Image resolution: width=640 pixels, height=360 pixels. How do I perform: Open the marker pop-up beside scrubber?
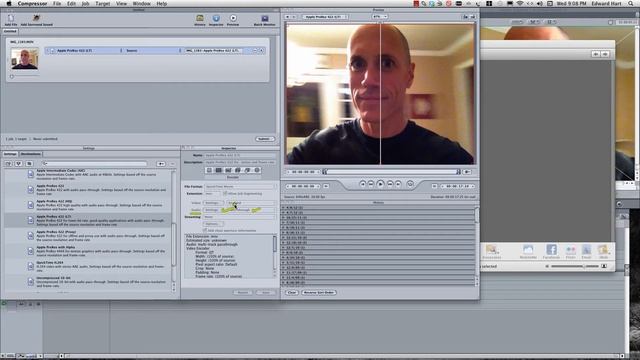(x=468, y=172)
